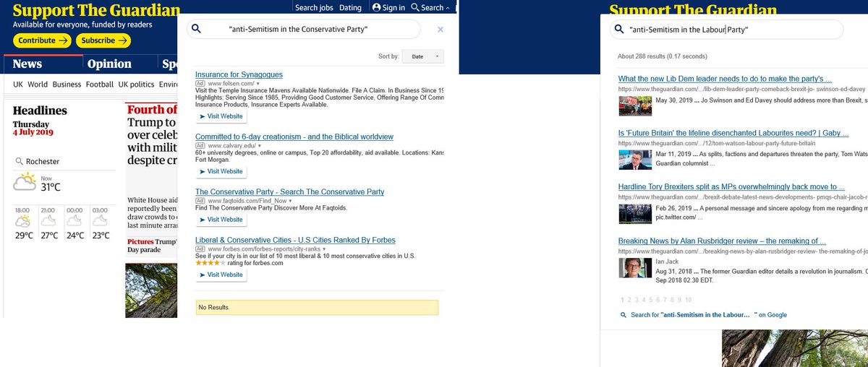The width and height of the screenshot is (868, 367).
Task: Click the 18:00 forecast weather icon
Action: tap(23, 220)
